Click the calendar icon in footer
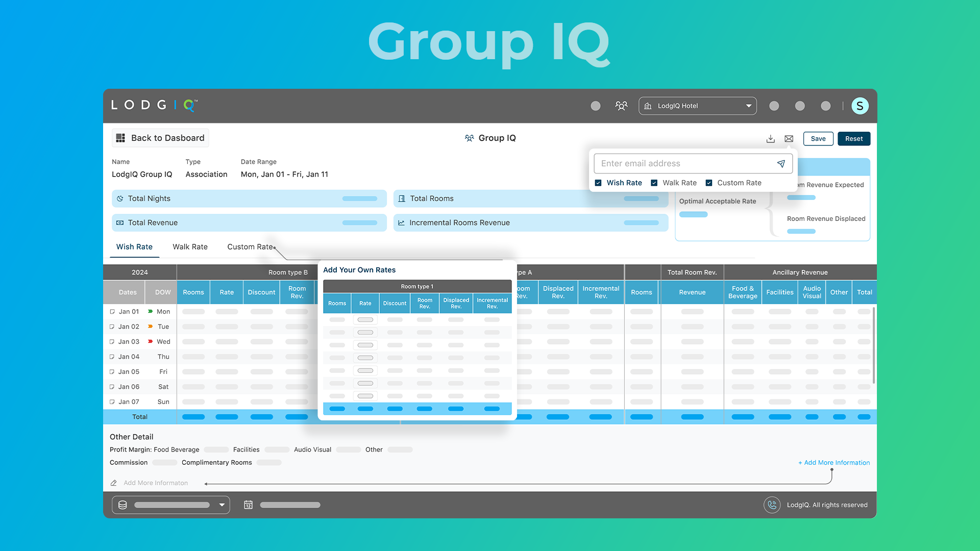980x551 pixels. coord(248,505)
